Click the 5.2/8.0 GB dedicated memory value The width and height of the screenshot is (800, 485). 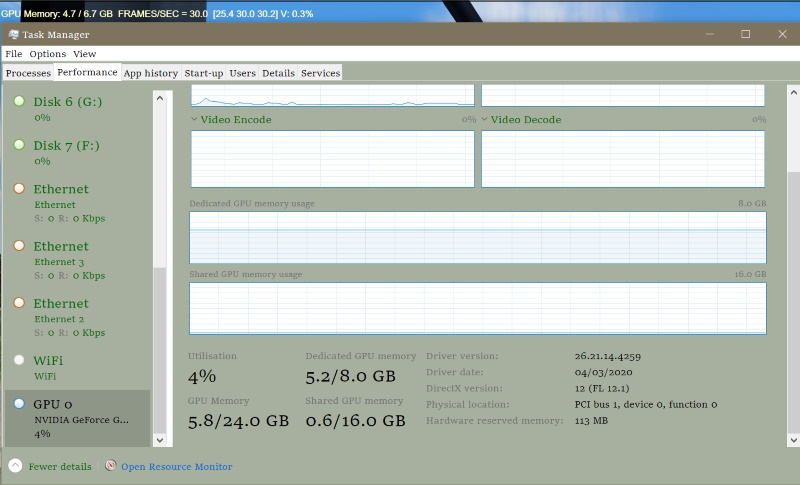point(351,376)
